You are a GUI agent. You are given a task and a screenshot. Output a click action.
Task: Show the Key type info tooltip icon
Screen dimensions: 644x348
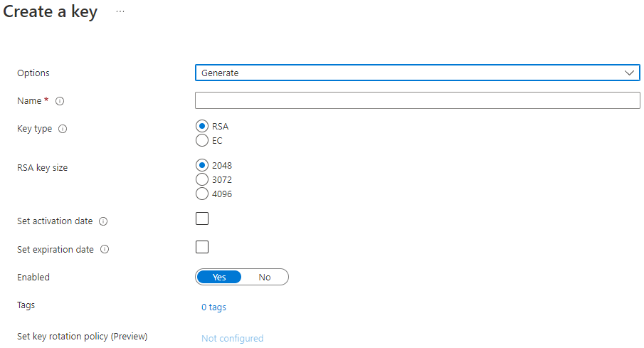pos(63,129)
